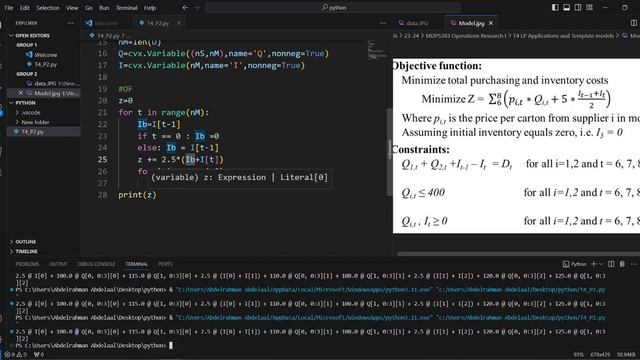Screen dimensions: 640x360
Task: Collapse the PYTHON folder section
Action: pyautogui.click(x=25, y=103)
